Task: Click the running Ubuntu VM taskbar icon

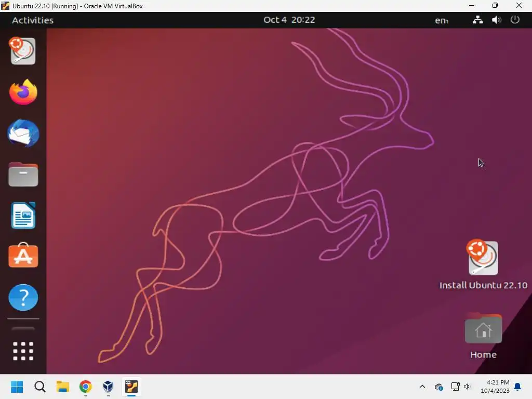Action: click(131, 387)
